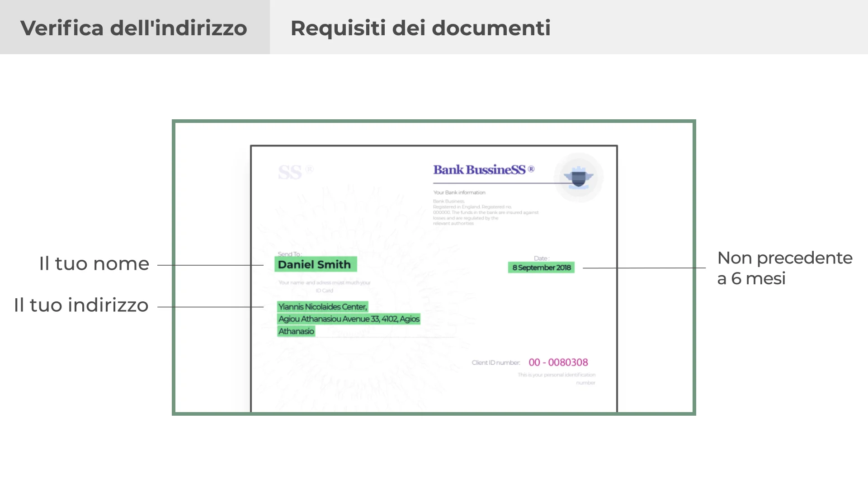Click the Client ID number label
This screenshot has height=488, width=868.
click(x=496, y=363)
